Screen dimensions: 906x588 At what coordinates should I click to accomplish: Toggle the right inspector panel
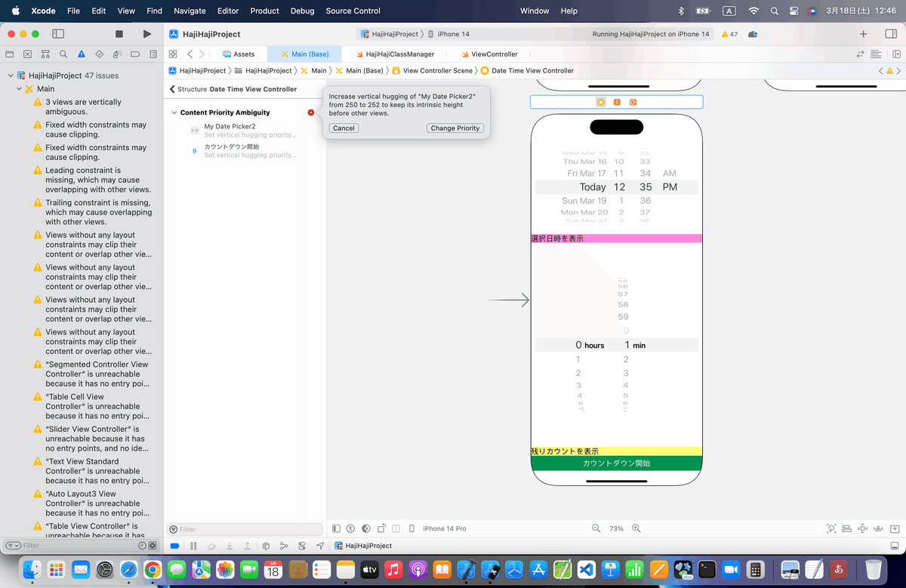pos(890,34)
